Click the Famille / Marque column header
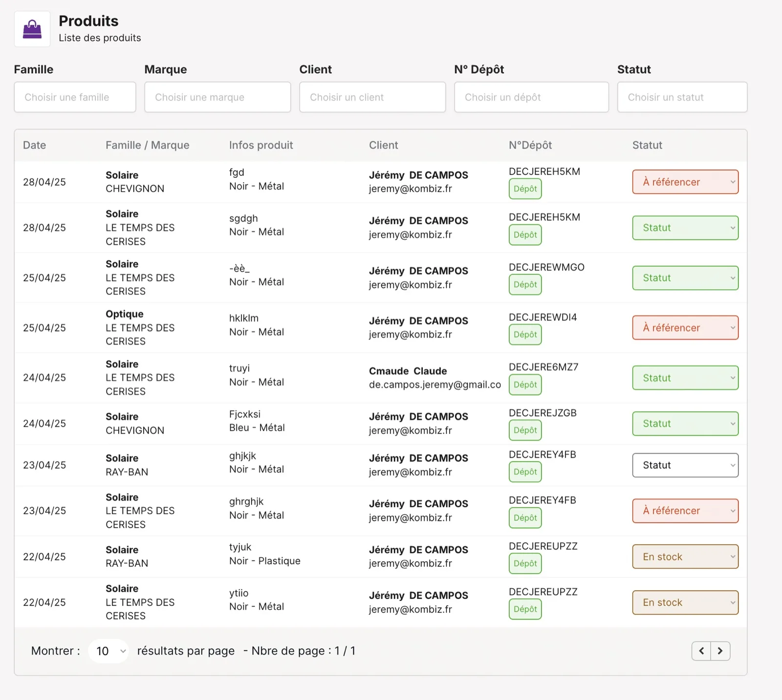This screenshot has width=782, height=700. [x=147, y=145]
